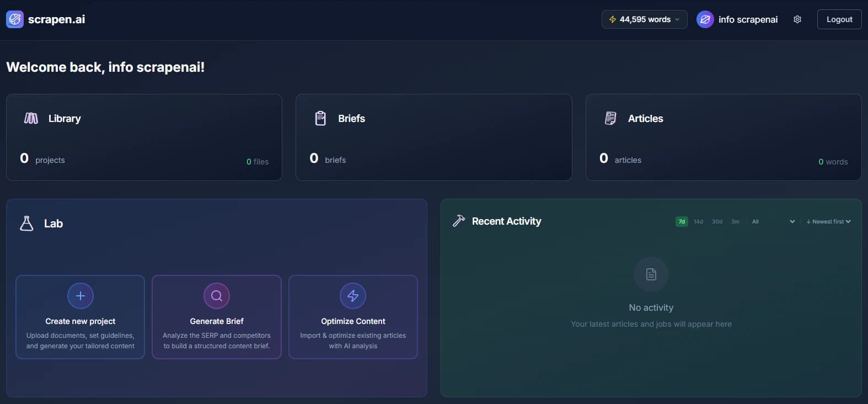Click the 'Lab' heading text
The width and height of the screenshot is (868, 404).
tap(53, 224)
